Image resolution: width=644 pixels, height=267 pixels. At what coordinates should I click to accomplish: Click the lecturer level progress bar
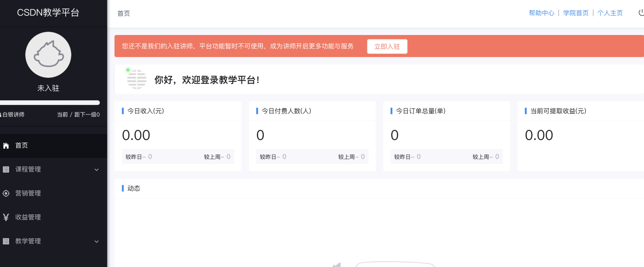tap(50, 103)
